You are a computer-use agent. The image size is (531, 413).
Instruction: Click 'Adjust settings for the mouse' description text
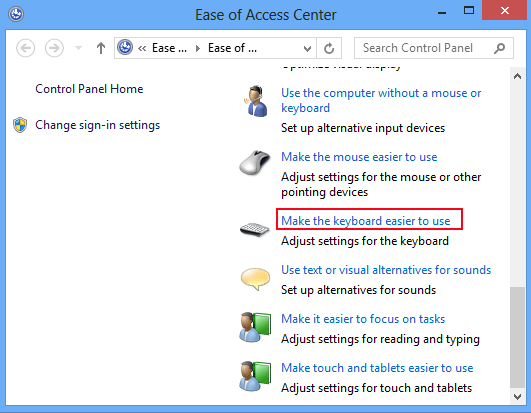coord(381,184)
